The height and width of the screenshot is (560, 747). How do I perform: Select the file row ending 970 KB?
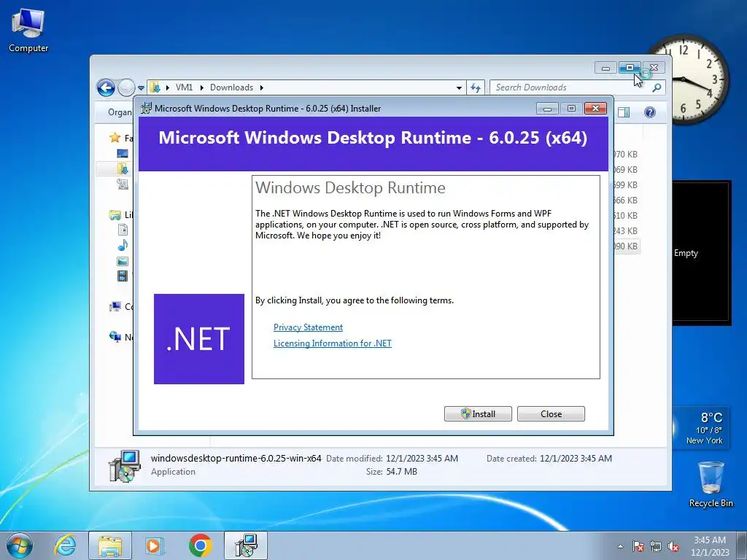pyautogui.click(x=626, y=155)
